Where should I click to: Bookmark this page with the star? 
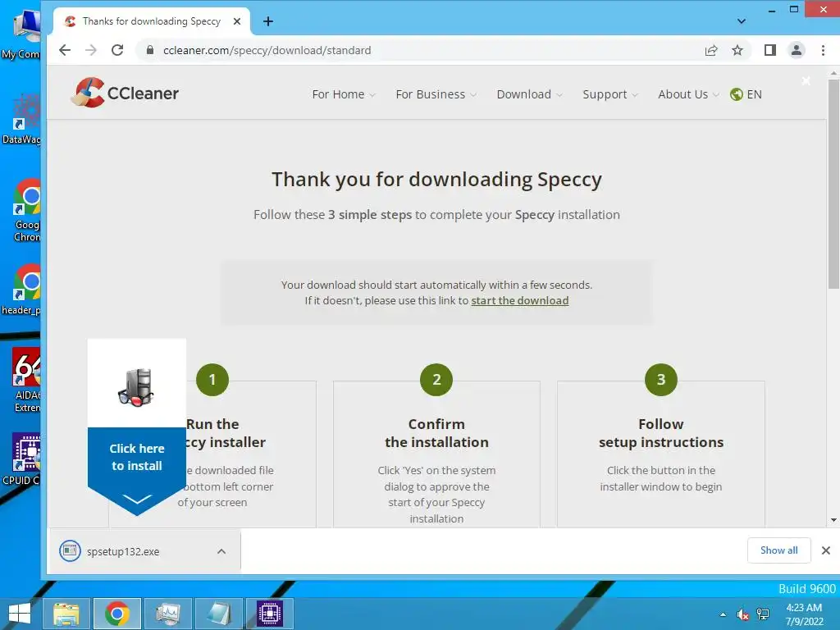click(x=737, y=50)
